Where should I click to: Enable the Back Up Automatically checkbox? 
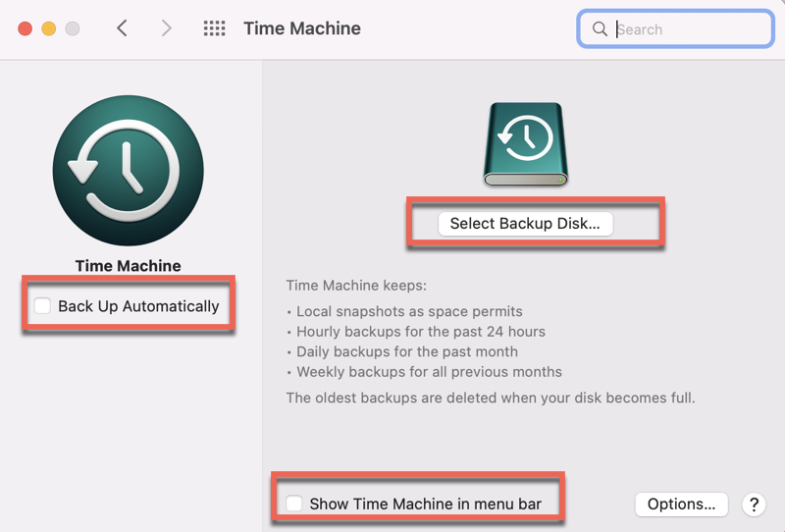(42, 306)
